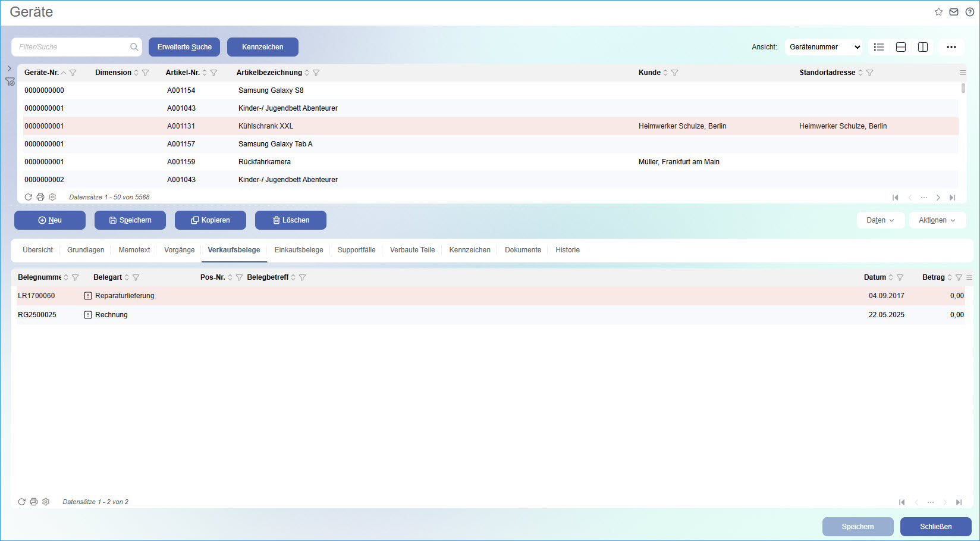
Task: Open upper table settings gear
Action: tap(52, 197)
